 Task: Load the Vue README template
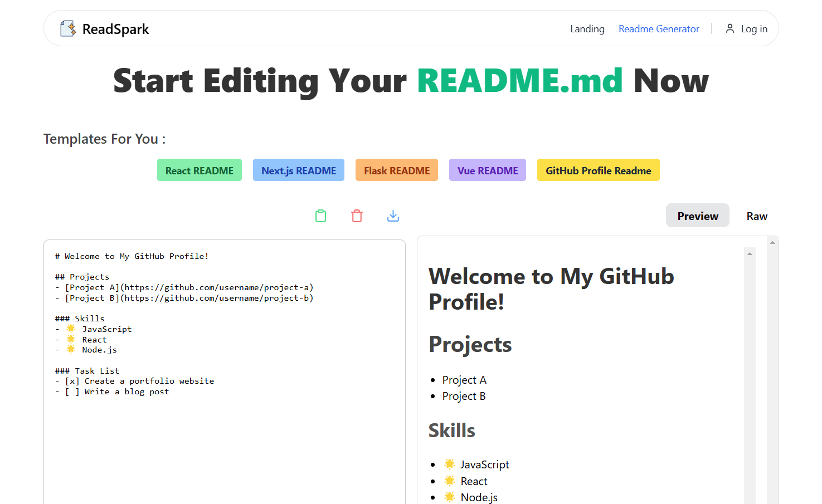pyautogui.click(x=488, y=170)
